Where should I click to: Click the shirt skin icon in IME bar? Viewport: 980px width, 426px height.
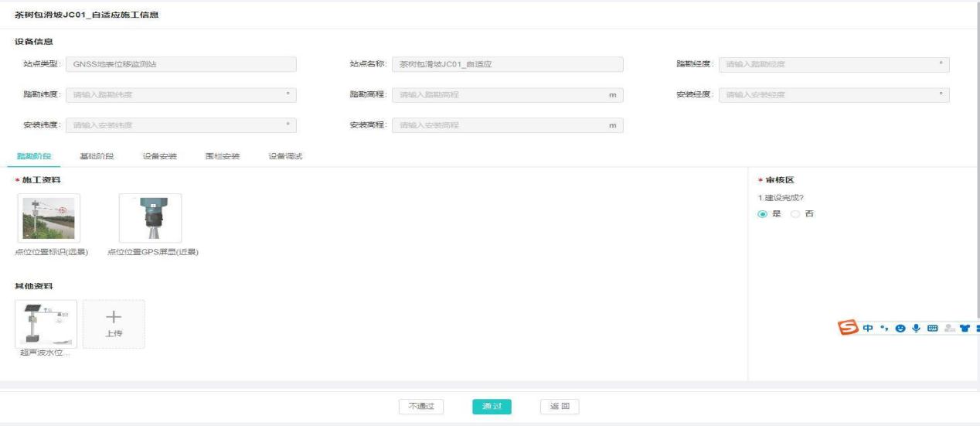pyautogui.click(x=964, y=328)
